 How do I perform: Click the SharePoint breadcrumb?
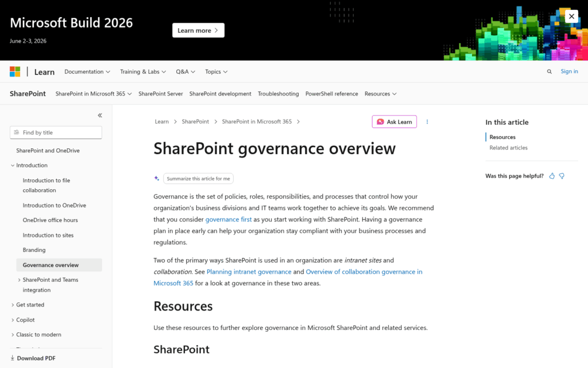(195, 122)
